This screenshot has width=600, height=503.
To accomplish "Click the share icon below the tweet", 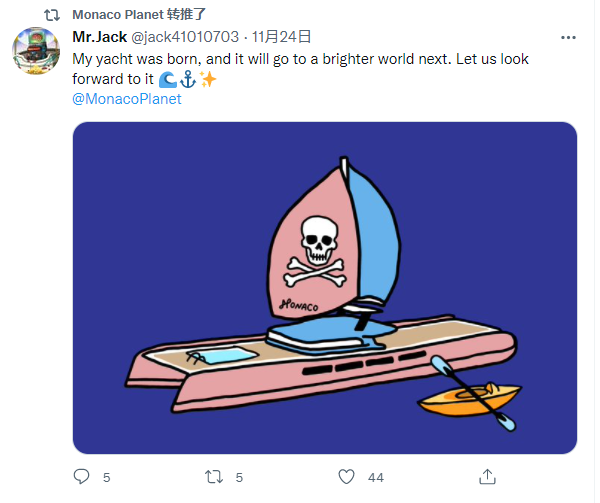I will pyautogui.click(x=488, y=477).
